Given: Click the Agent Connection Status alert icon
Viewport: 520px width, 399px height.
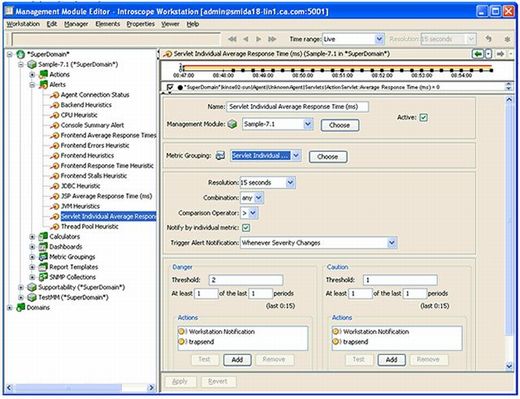Looking at the screenshot, I should 55,95.
